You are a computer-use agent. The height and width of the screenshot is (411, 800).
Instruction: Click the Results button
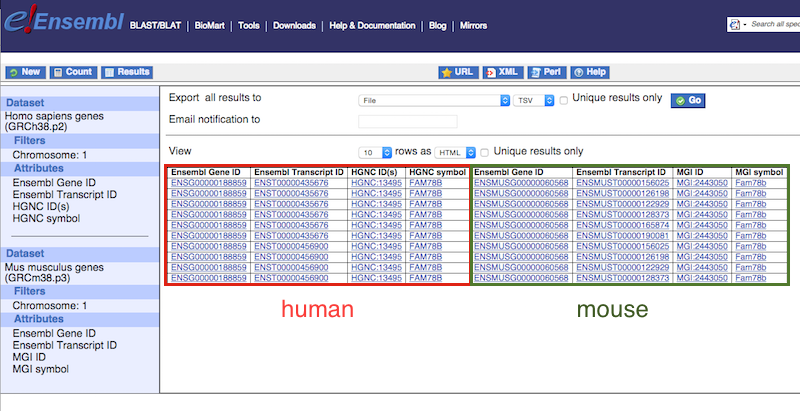(x=126, y=72)
